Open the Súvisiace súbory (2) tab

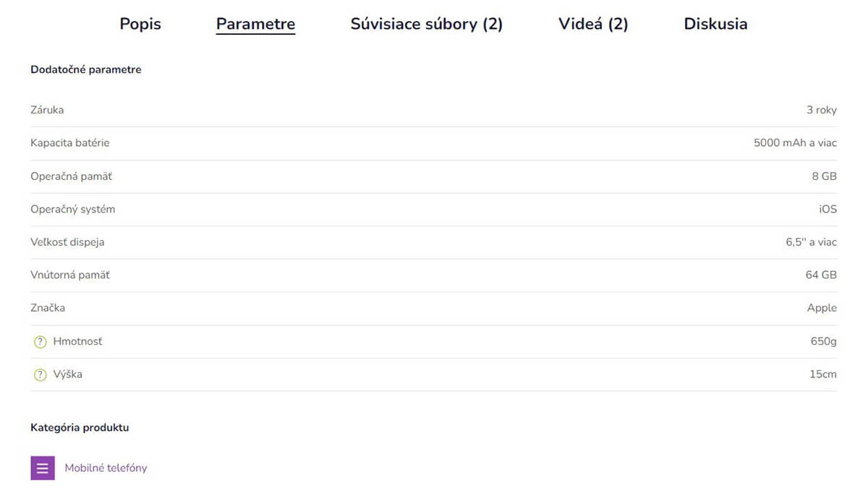coord(427,24)
